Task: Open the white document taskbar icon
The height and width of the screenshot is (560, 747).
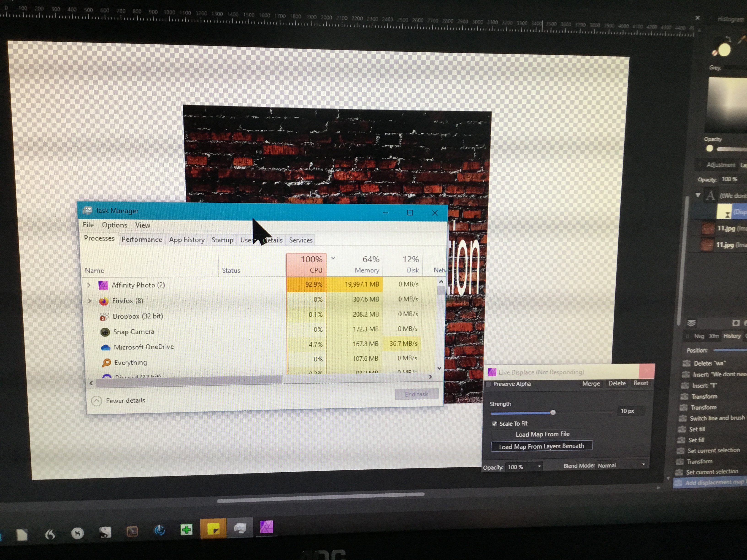Action: pos(22,535)
